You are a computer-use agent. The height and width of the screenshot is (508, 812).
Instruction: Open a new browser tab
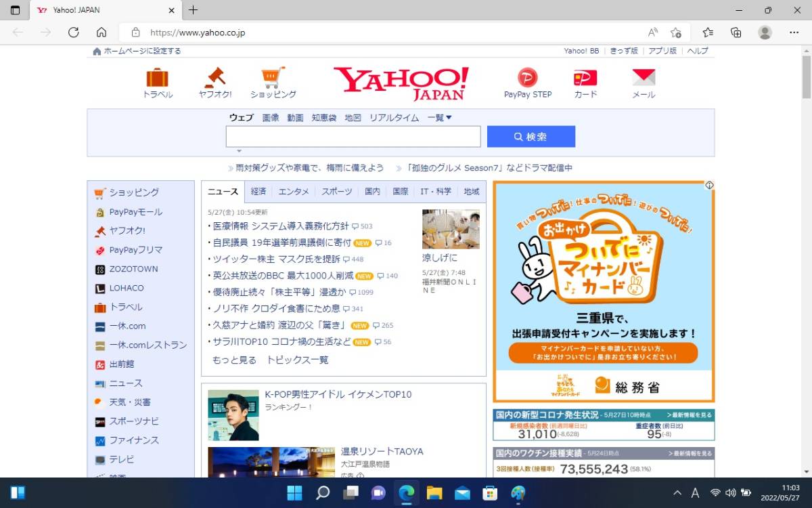tap(193, 10)
